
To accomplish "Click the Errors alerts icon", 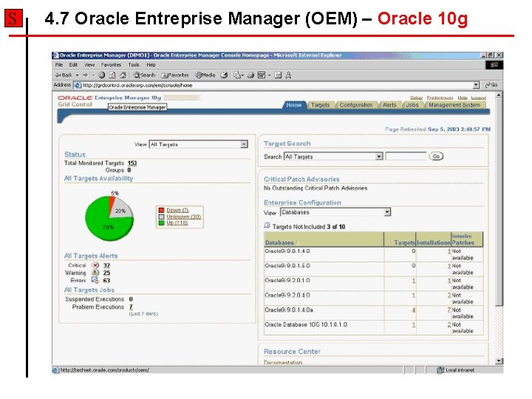I will (95, 280).
